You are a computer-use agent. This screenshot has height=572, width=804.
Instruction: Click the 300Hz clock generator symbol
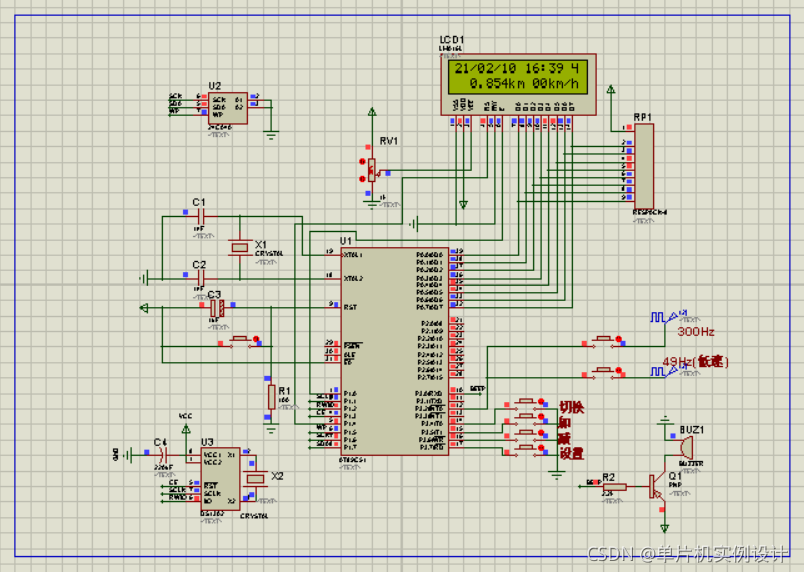click(662, 316)
